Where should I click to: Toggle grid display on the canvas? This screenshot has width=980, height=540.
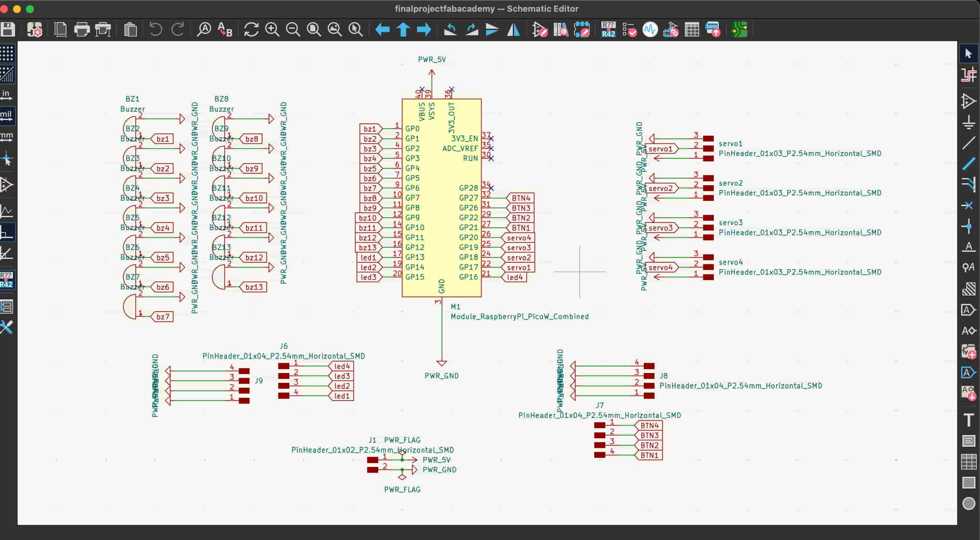coord(7,53)
